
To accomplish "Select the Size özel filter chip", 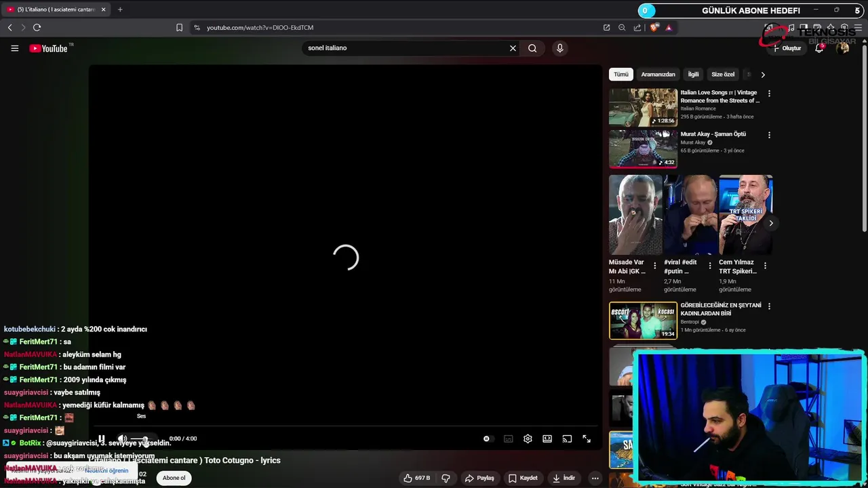I will (723, 75).
